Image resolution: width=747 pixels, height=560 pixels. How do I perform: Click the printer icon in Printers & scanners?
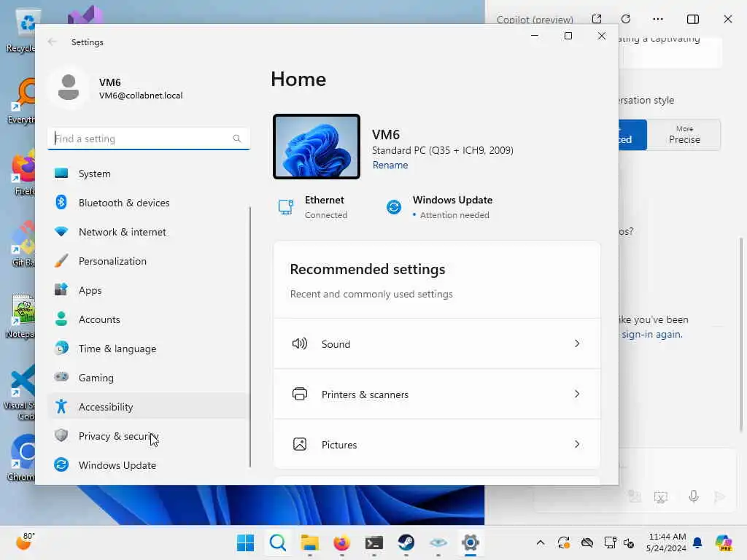click(300, 394)
